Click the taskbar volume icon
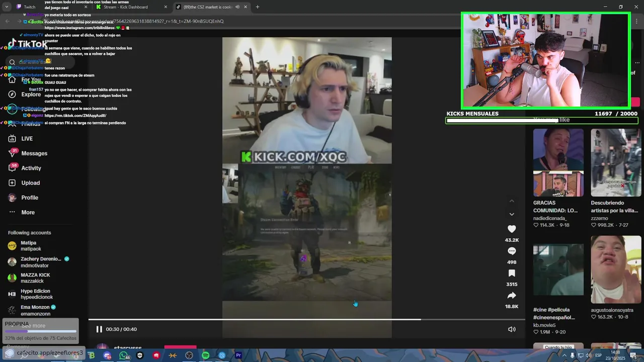This screenshot has height=362, width=644. point(588,355)
